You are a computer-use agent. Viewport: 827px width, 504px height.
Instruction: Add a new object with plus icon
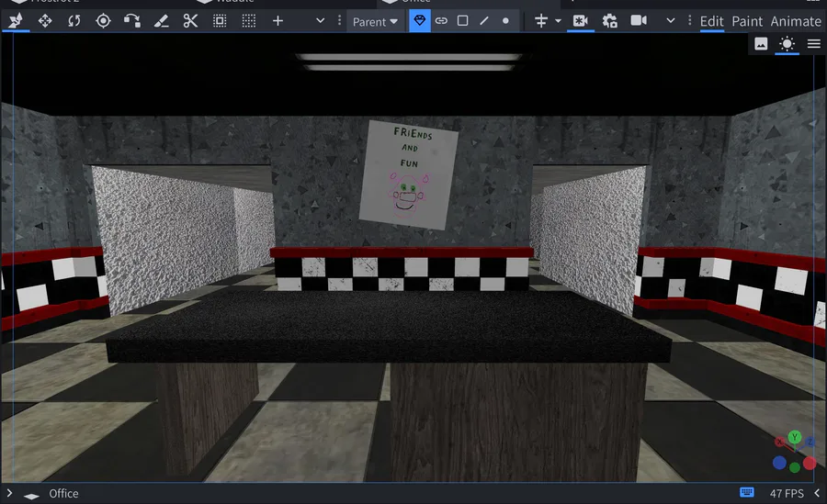click(278, 20)
